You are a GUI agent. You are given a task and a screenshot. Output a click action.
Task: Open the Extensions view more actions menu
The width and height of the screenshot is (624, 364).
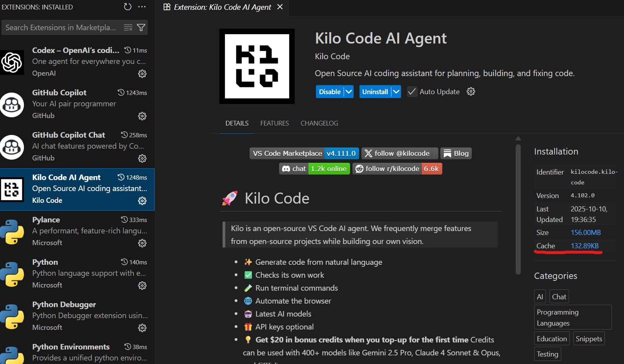[142, 7]
